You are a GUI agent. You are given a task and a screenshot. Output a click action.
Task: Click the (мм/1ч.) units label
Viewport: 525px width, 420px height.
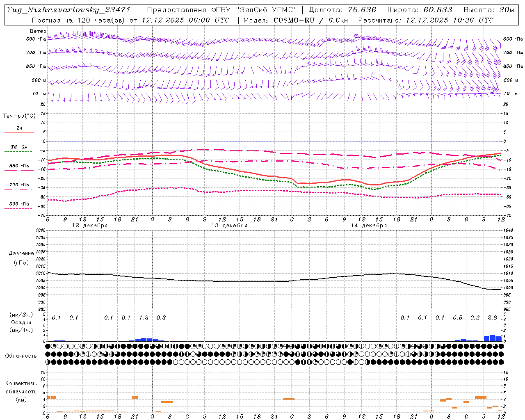[x=21, y=330]
